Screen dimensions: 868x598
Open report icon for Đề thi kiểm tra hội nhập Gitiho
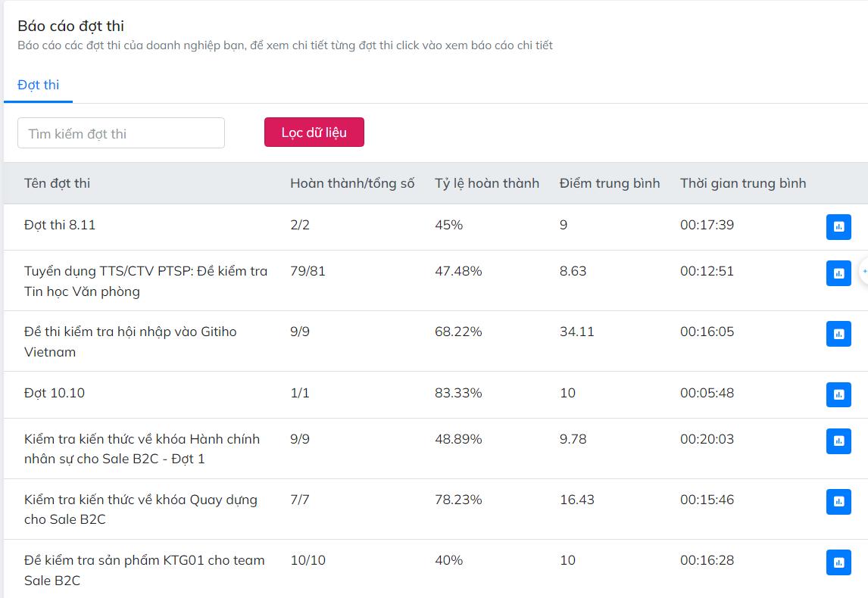tap(838, 333)
